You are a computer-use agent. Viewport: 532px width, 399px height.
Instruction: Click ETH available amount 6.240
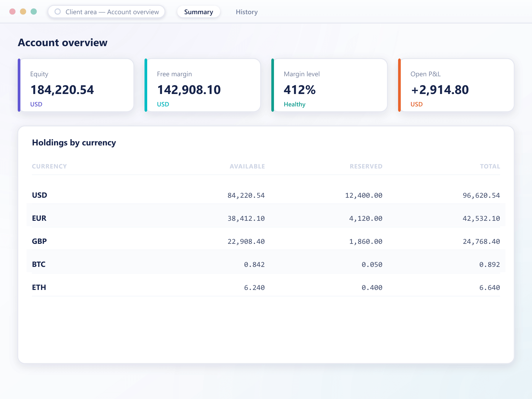click(254, 288)
